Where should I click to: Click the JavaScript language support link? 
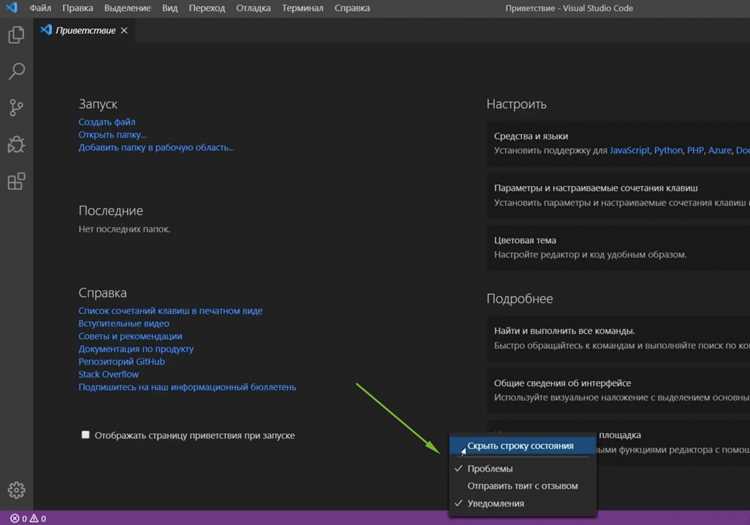(629, 150)
